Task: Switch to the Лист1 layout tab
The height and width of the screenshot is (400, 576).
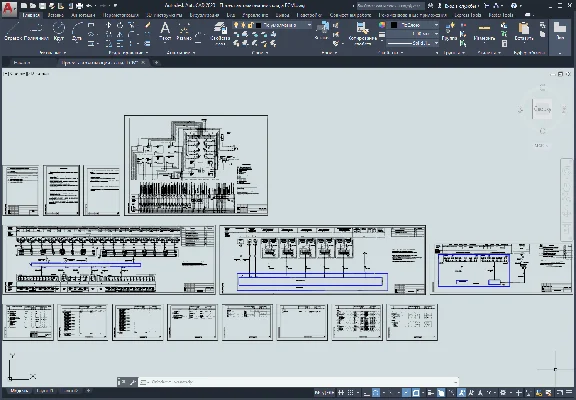Action: (x=46, y=391)
